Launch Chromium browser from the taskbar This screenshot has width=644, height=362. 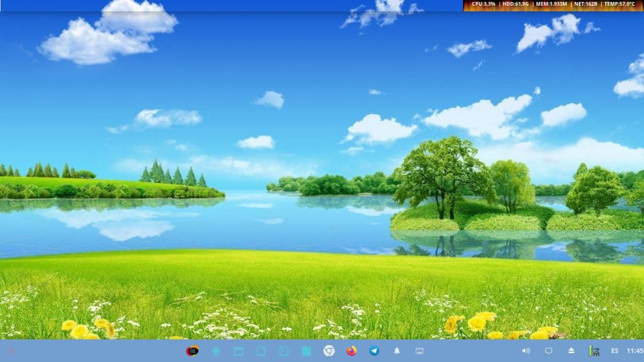pos(329,351)
